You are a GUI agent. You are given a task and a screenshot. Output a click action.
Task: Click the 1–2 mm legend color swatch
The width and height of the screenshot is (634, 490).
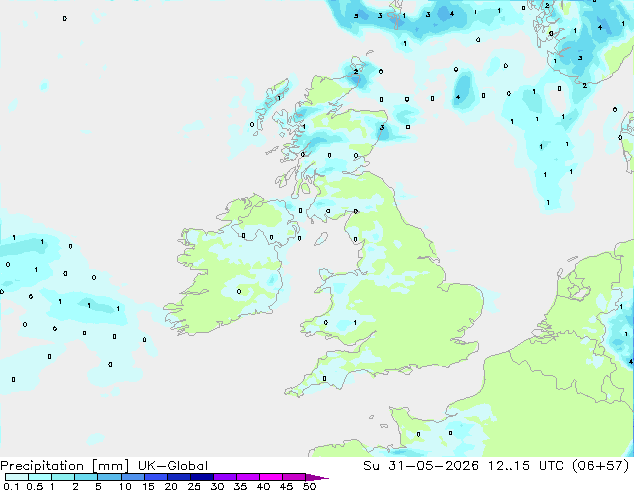(x=63, y=477)
